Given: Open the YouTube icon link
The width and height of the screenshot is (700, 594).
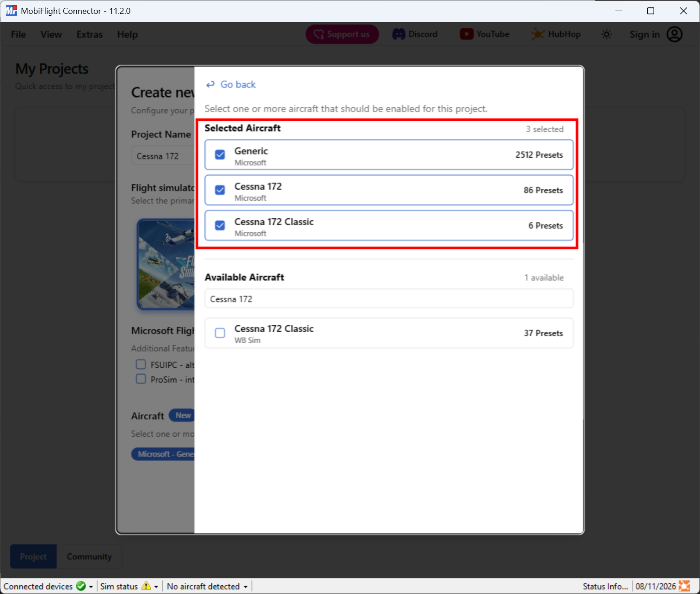Looking at the screenshot, I should (x=467, y=34).
